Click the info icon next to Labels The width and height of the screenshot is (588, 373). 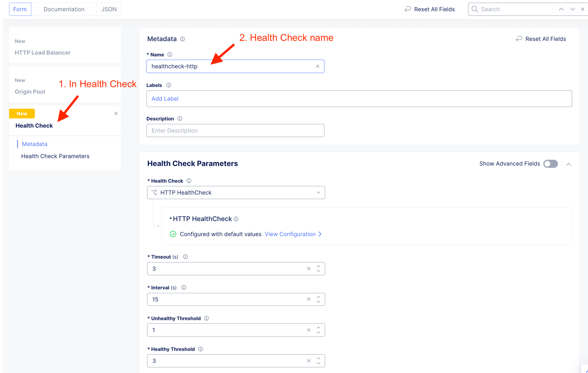[x=169, y=85]
